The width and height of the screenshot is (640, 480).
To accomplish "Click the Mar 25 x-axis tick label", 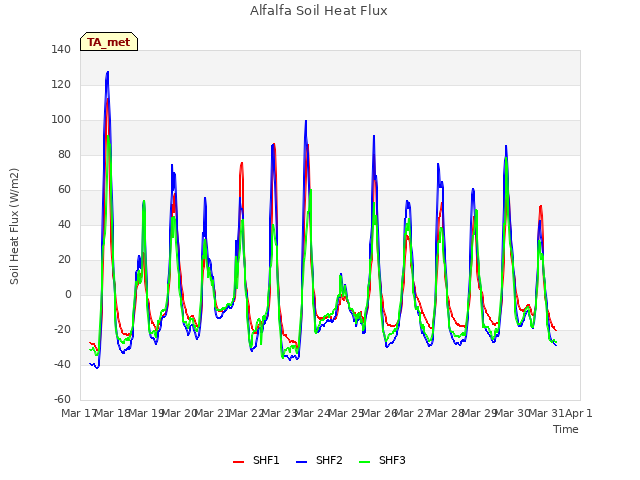I will [346, 413].
